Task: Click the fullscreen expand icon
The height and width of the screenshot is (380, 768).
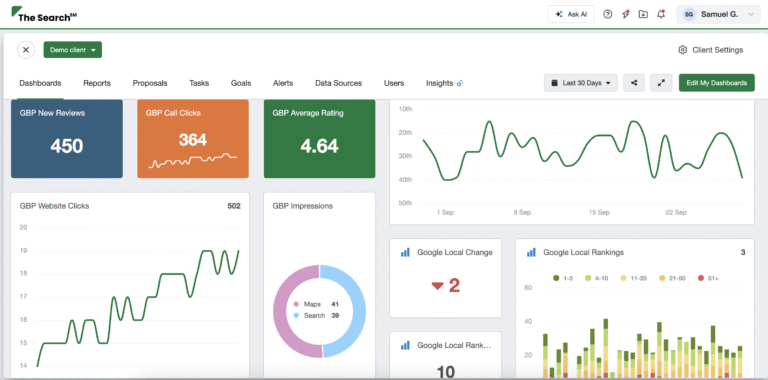Action: [661, 83]
